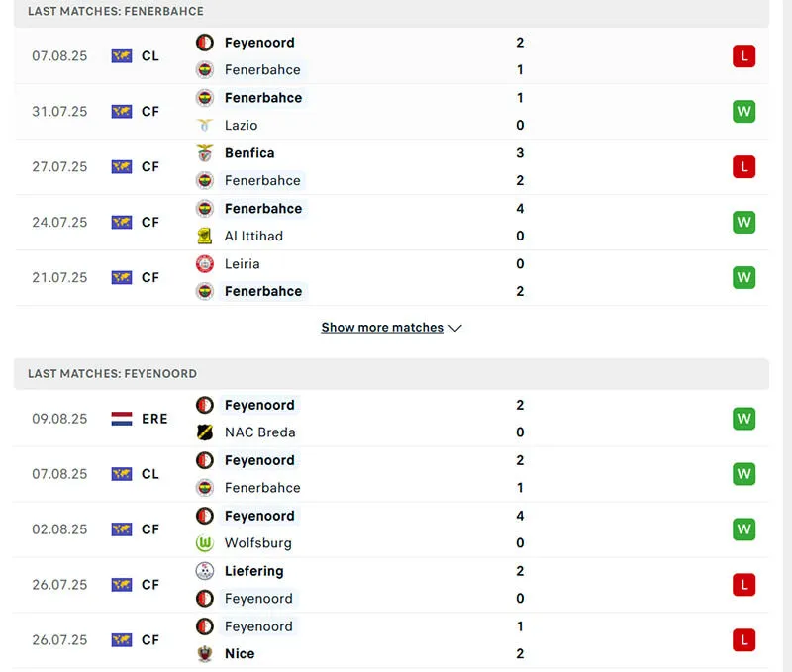Viewport: 792px width, 672px height.
Task: Click the Al Ittihad club crest
Action: point(205,237)
